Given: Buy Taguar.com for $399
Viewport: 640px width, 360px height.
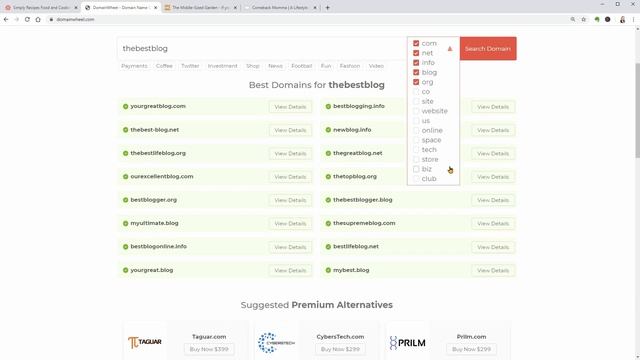Looking at the screenshot, I should pyautogui.click(x=209, y=349).
